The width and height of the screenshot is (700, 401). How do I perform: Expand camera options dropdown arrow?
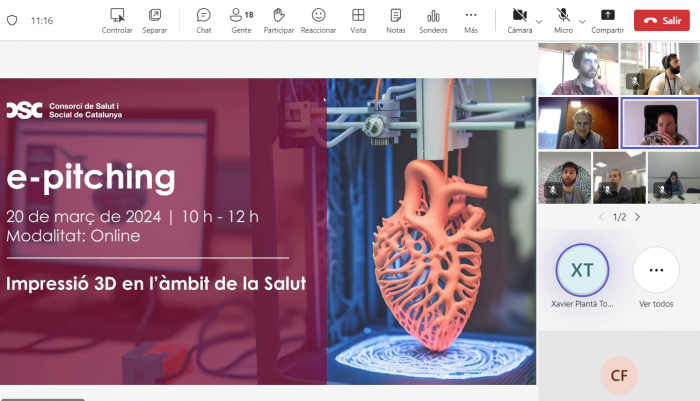coord(539,20)
